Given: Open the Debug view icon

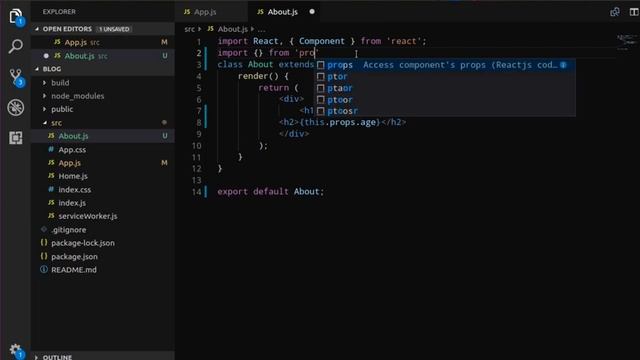Looking at the screenshot, I should click(16, 108).
